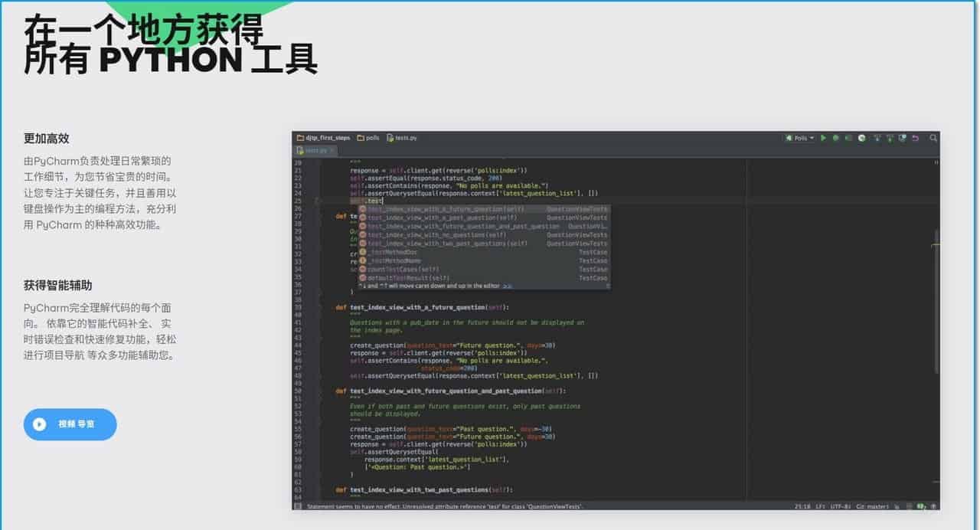Select djtp_first_steps folder in breadcrumb
Screen dimensions: 980x530
pyautogui.click(x=324, y=138)
